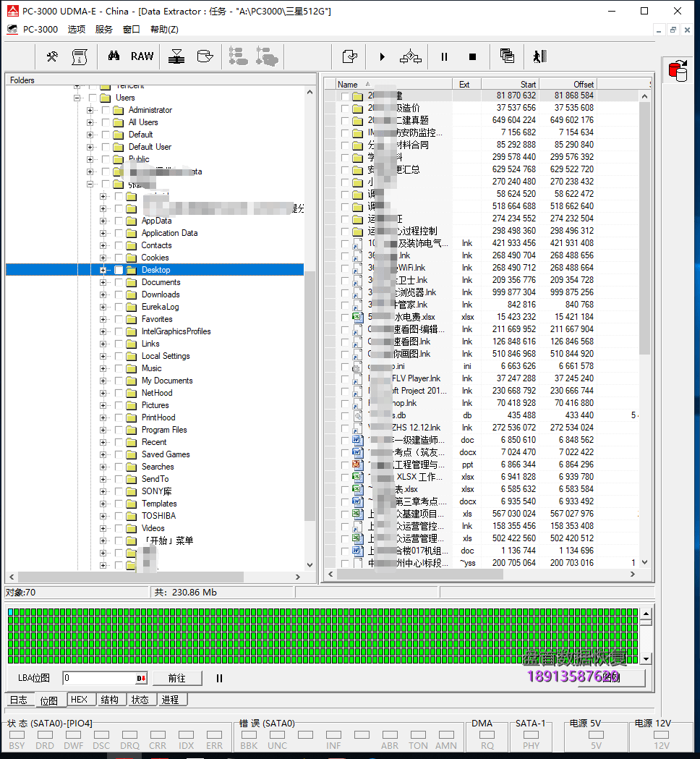Tick checkbox for FLV Player.lnk

pyautogui.click(x=344, y=379)
